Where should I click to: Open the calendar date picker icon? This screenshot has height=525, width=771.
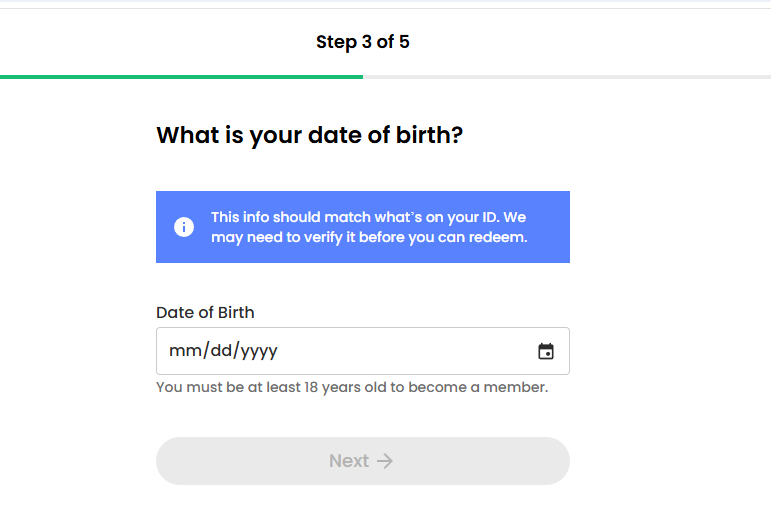click(546, 351)
